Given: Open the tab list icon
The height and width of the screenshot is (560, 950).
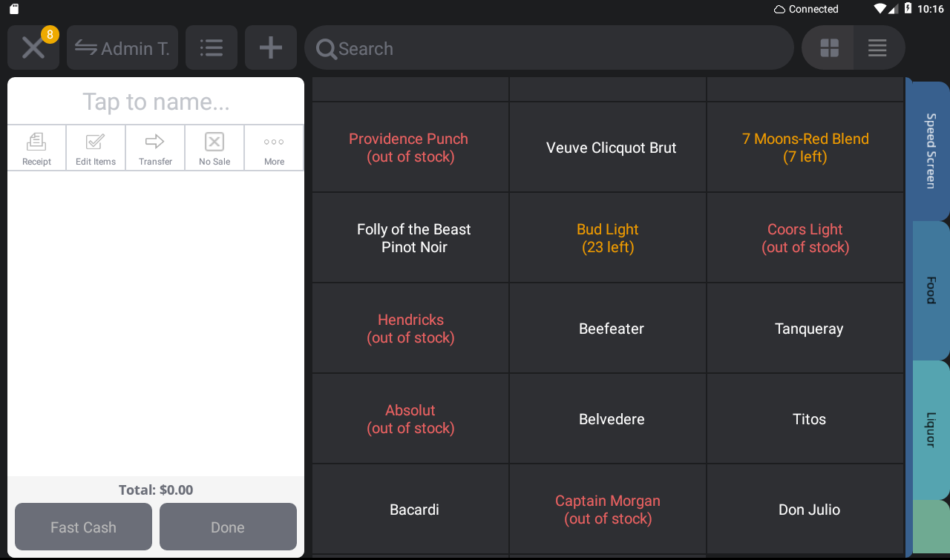Looking at the screenshot, I should 212,47.
